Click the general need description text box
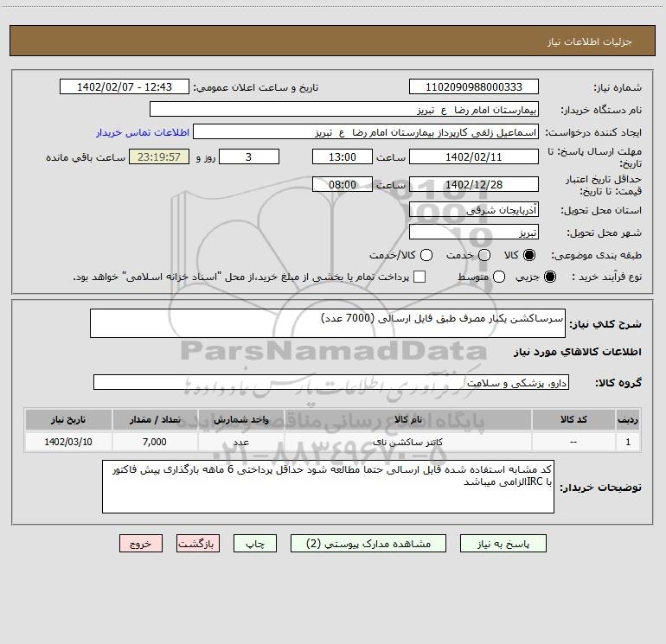Screen dimensions: 666x644 point(328,323)
